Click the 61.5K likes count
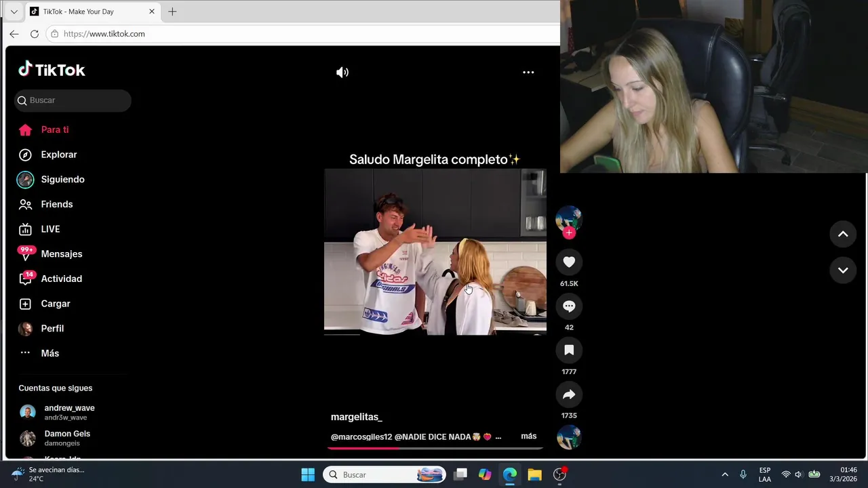This screenshot has height=488, width=868. coord(569,283)
